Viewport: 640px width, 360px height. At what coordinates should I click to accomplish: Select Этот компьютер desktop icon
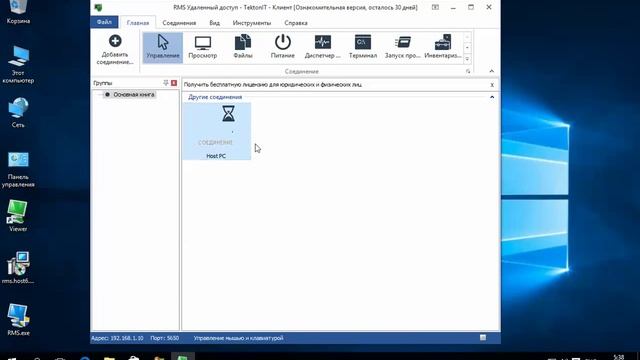click(18, 64)
